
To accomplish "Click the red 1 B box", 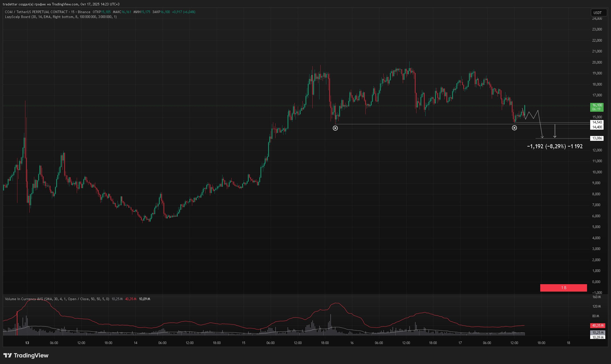I will click(x=563, y=288).
